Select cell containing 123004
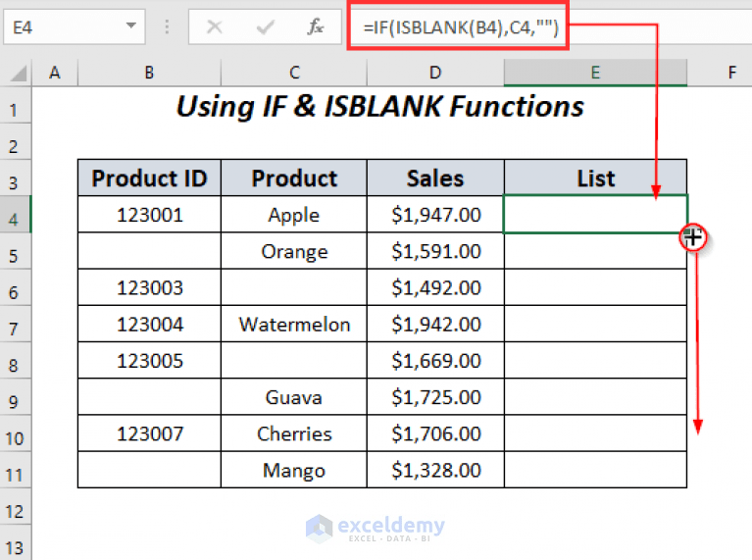This screenshot has width=752, height=560. coord(149,324)
